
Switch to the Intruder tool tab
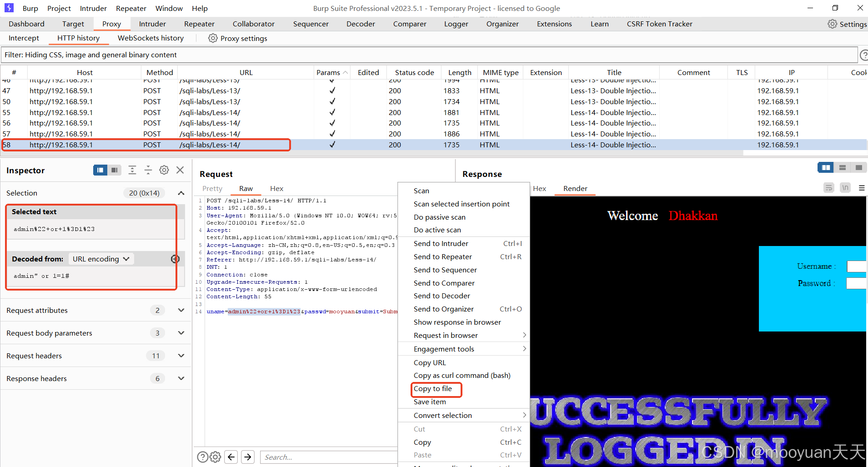pos(152,24)
